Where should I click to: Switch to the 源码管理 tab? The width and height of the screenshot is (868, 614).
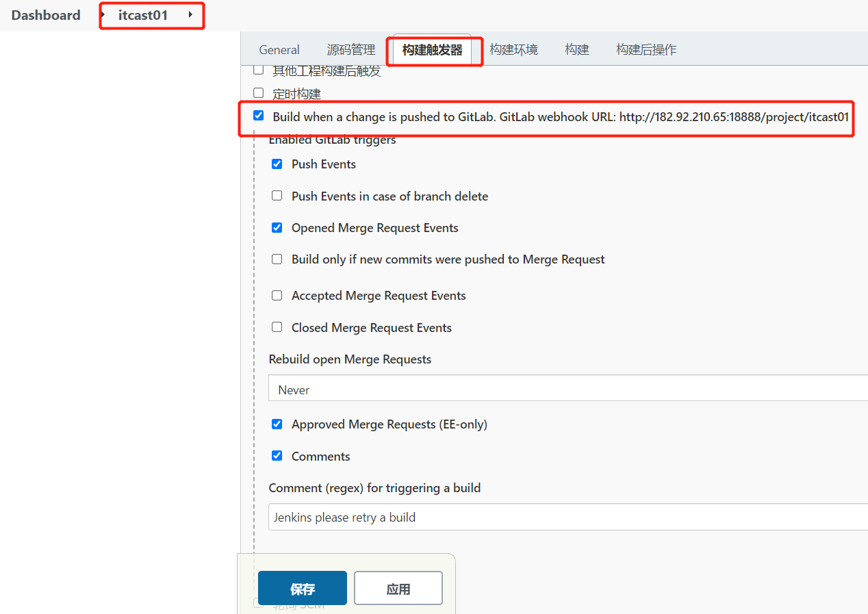(351, 50)
